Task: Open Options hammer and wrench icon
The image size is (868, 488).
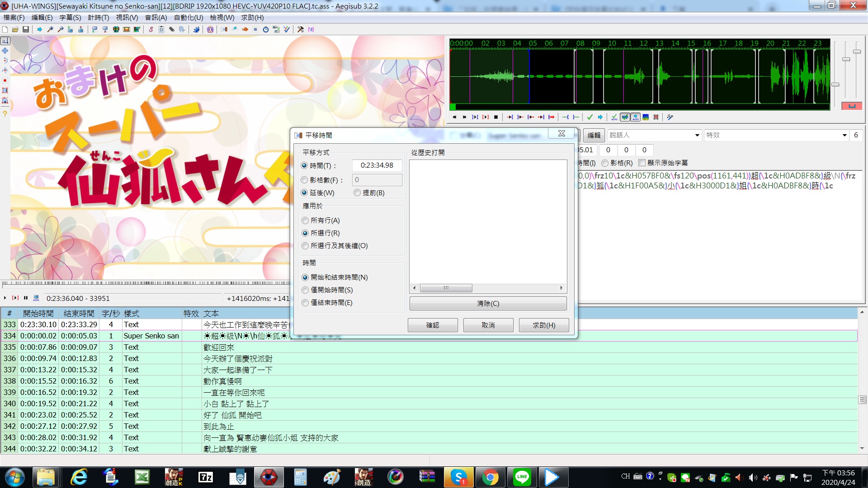Action: pos(301,29)
